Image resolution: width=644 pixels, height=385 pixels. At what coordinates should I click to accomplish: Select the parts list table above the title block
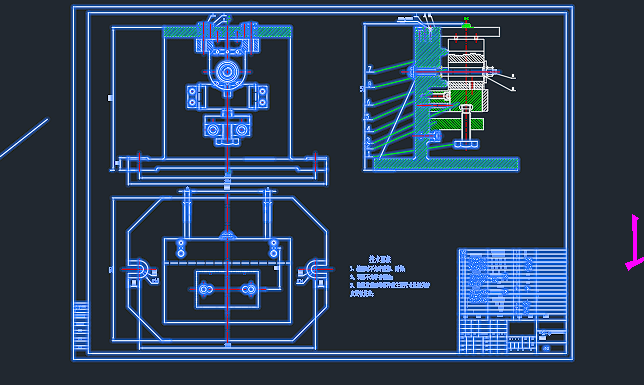click(x=513, y=284)
